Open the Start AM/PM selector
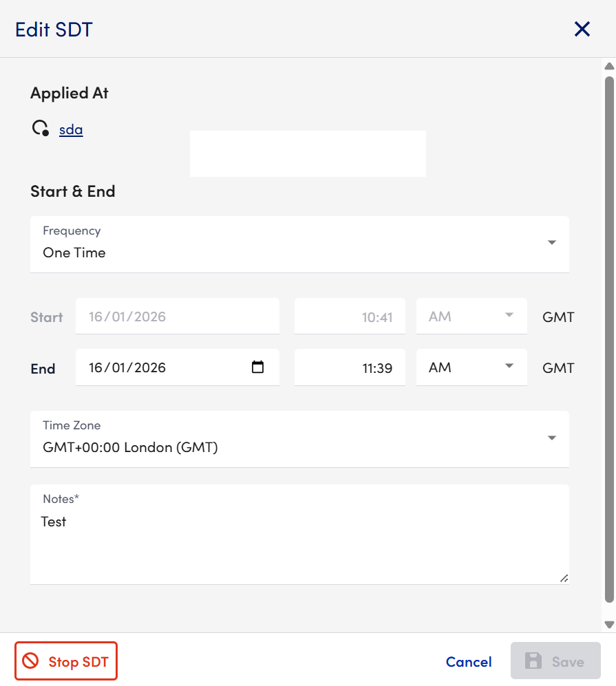Viewport: 616px width, 686px height. coord(471,317)
